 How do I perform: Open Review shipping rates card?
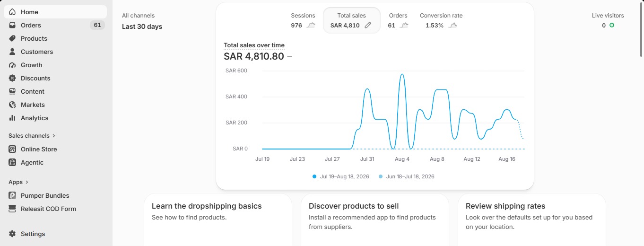coord(532,220)
